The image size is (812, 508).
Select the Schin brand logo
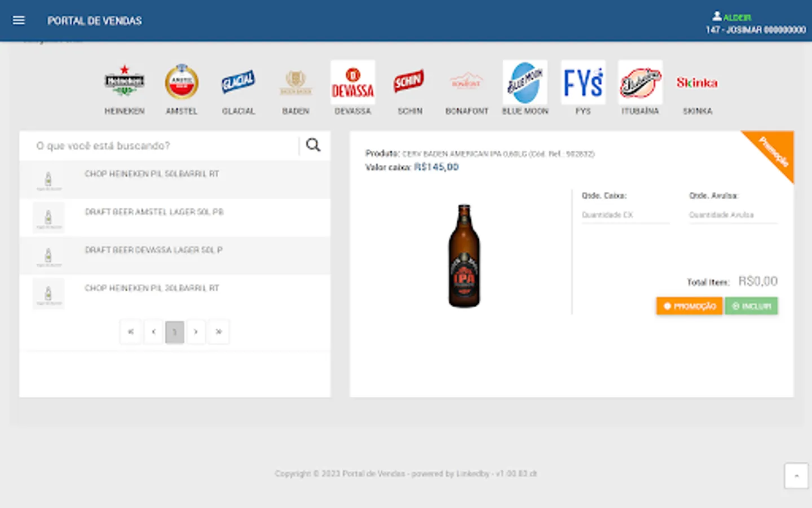coord(409,82)
